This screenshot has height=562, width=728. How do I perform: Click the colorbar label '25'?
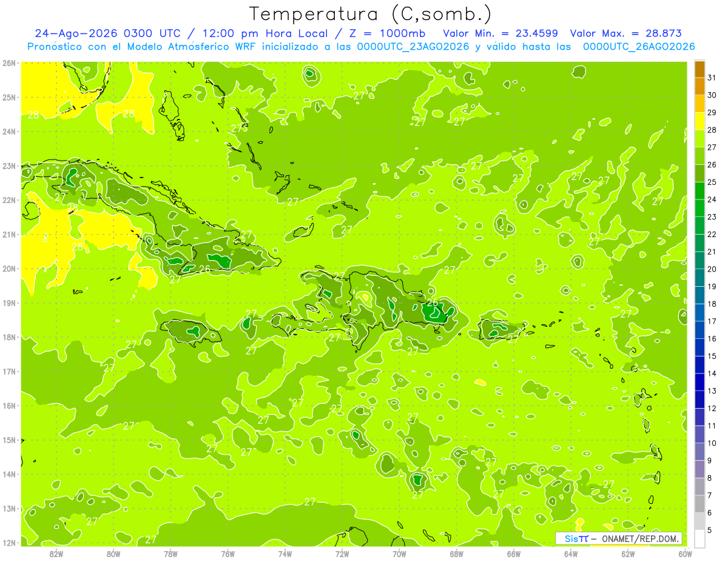(x=712, y=182)
